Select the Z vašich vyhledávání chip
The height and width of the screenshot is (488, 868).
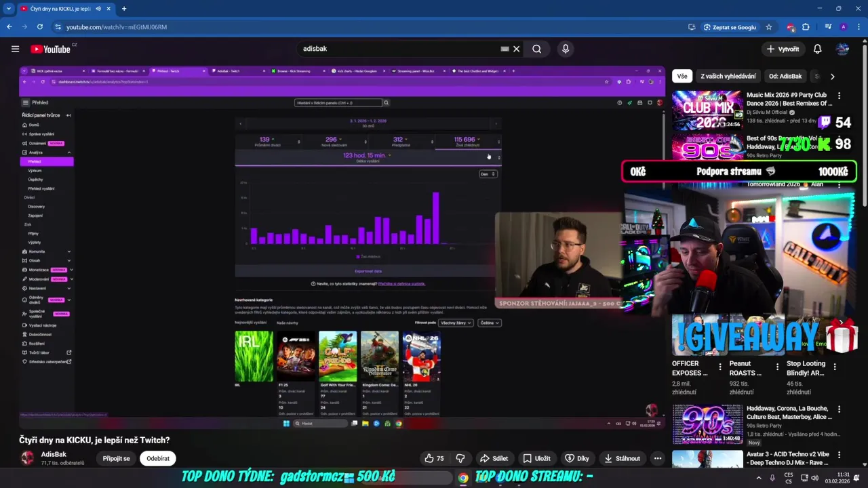click(728, 76)
